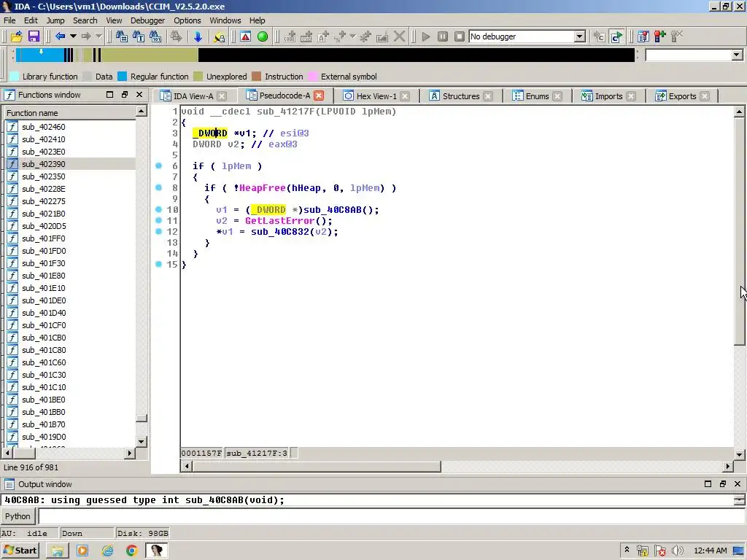Viewport: 747px width, 560px height.
Task: Open the Debugger menu
Action: click(147, 20)
